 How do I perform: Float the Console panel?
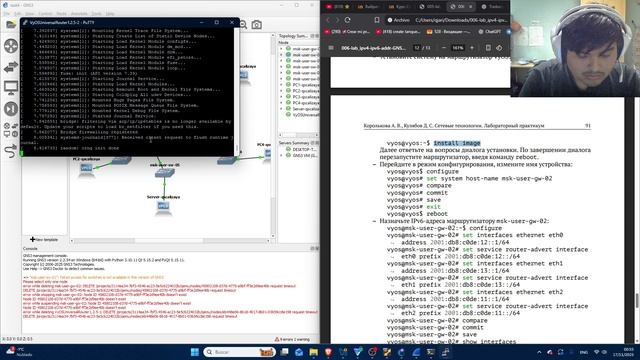[312, 248]
